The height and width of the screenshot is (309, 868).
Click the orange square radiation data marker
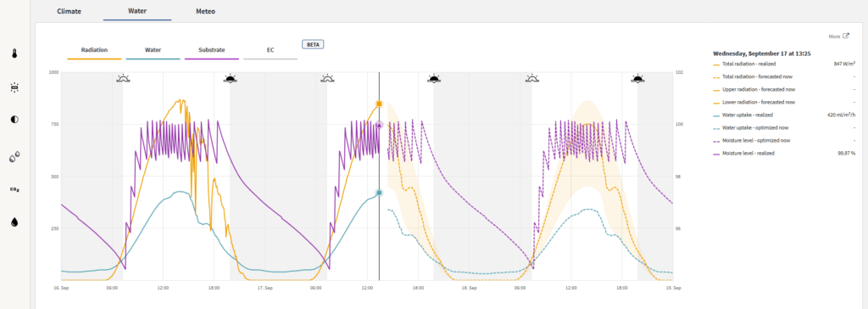click(379, 104)
